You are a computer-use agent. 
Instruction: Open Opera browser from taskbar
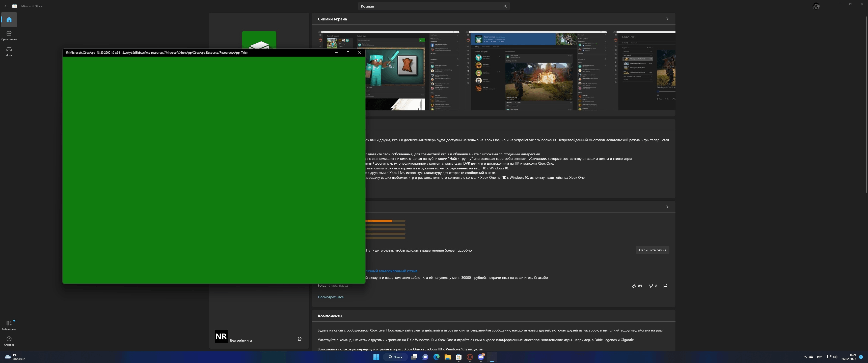(470, 357)
